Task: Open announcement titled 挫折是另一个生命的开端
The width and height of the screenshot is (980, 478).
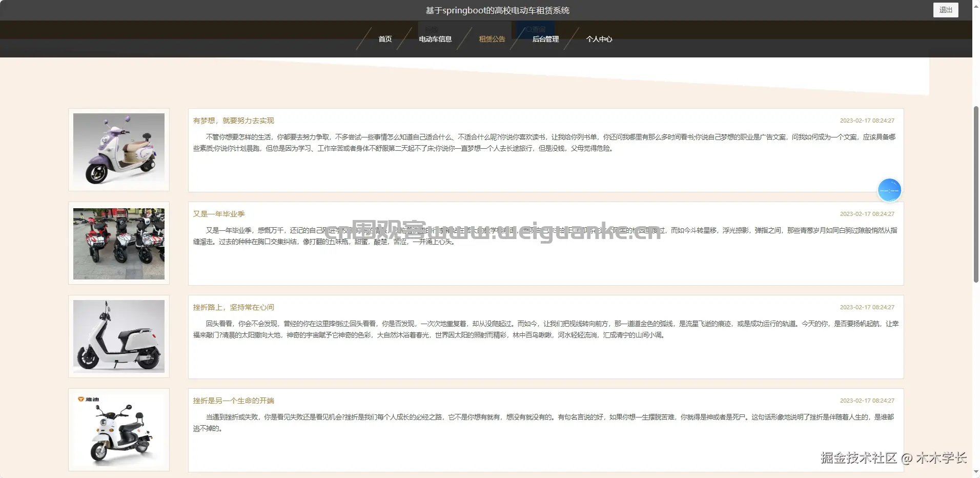Action: click(233, 401)
